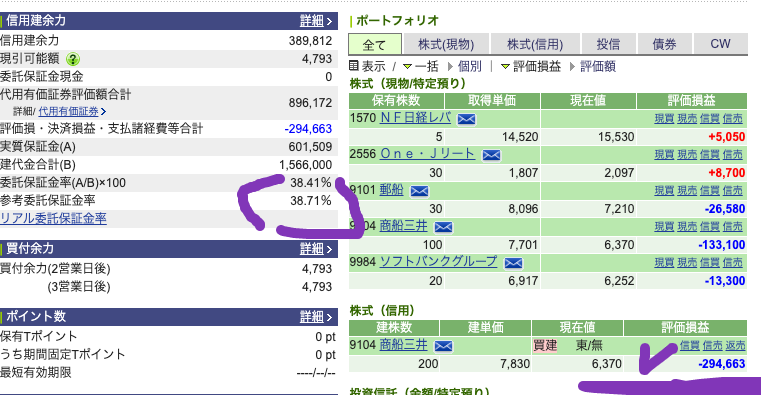
Task: Open the 債券 tab
Action: click(664, 45)
